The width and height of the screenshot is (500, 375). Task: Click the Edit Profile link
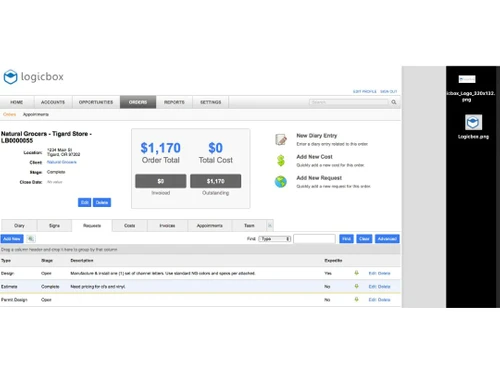[365, 91]
